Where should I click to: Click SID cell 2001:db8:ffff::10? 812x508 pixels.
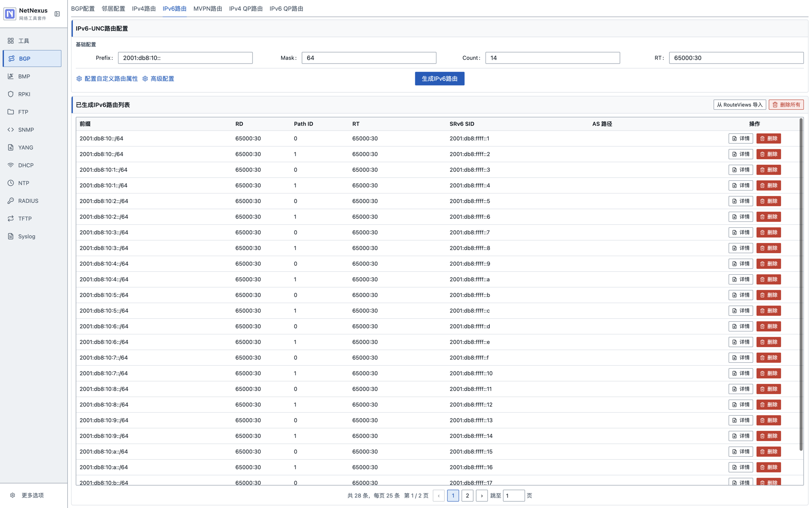tap(471, 373)
